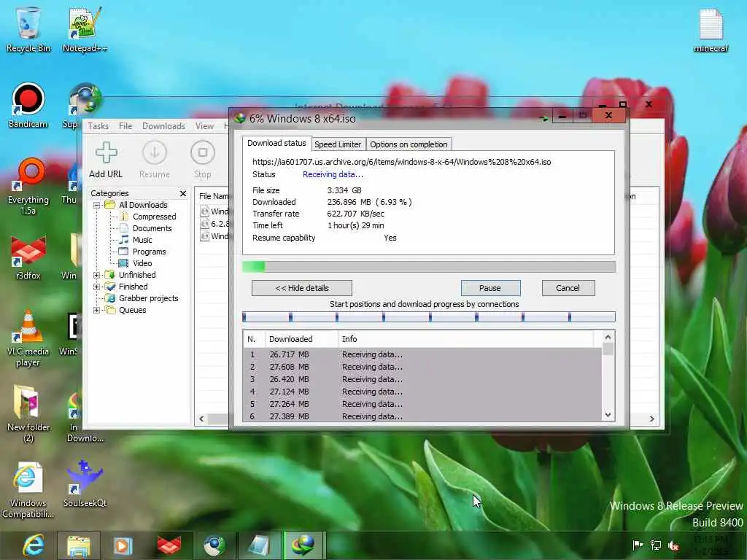Image resolution: width=747 pixels, height=560 pixels.
Task: Select the Music category
Action: (x=142, y=240)
